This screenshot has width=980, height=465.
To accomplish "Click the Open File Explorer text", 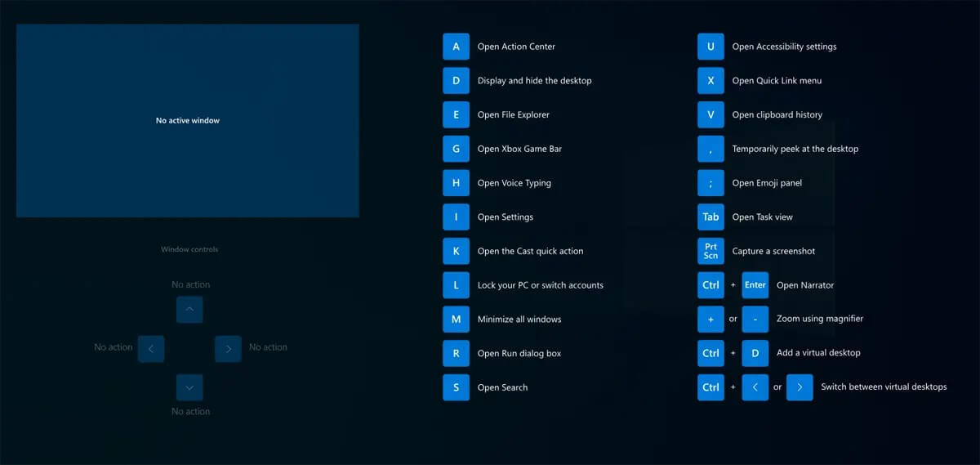I will point(514,115).
